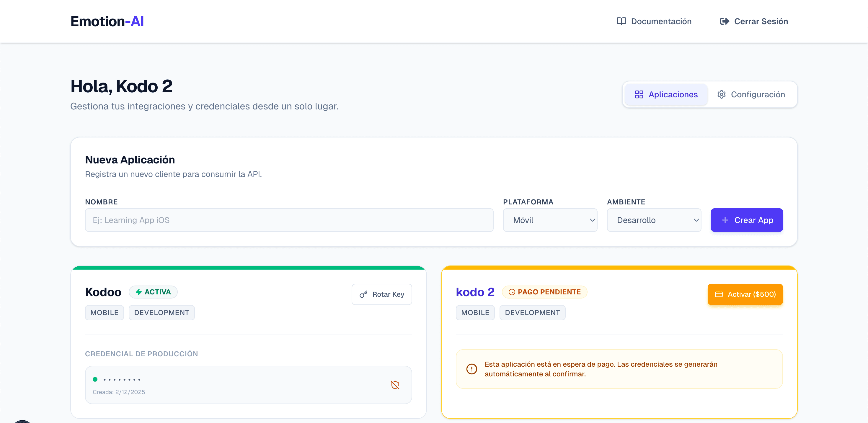Click the gear icon next to Configuración
The image size is (868, 423).
(722, 94)
